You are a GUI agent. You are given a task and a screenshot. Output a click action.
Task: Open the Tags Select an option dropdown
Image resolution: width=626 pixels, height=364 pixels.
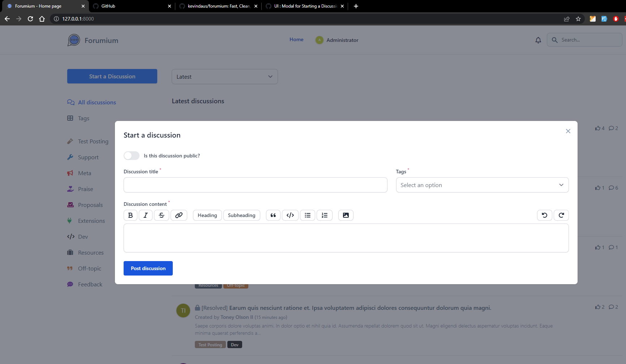[483, 185]
